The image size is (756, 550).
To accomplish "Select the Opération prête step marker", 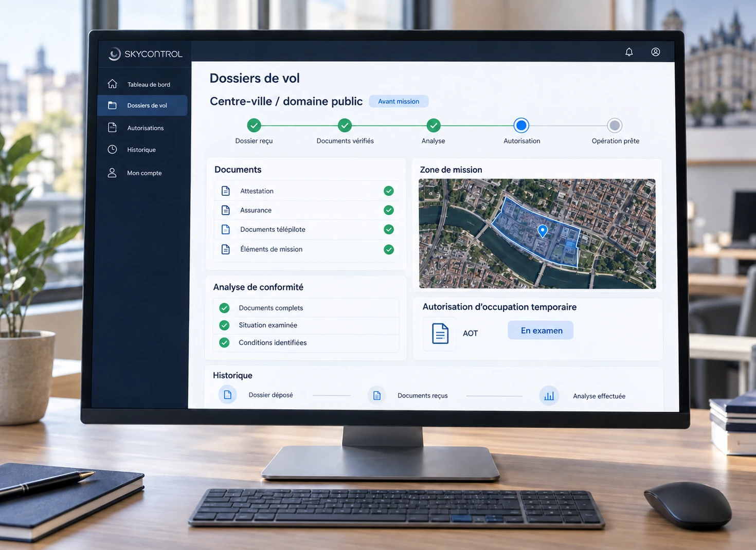I will point(615,125).
